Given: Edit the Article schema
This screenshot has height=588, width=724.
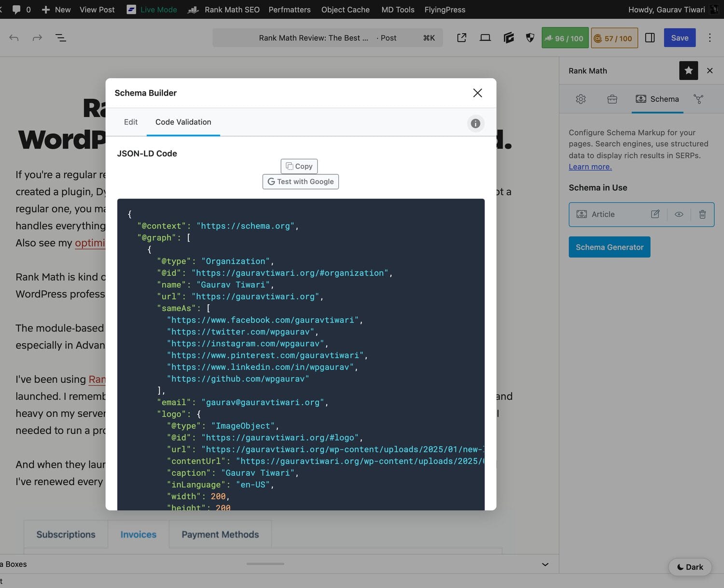Looking at the screenshot, I should [x=655, y=214].
